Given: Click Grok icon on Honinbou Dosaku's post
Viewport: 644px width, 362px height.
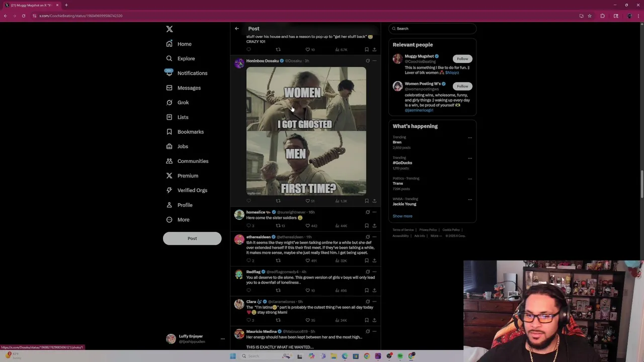Looking at the screenshot, I should (368, 61).
